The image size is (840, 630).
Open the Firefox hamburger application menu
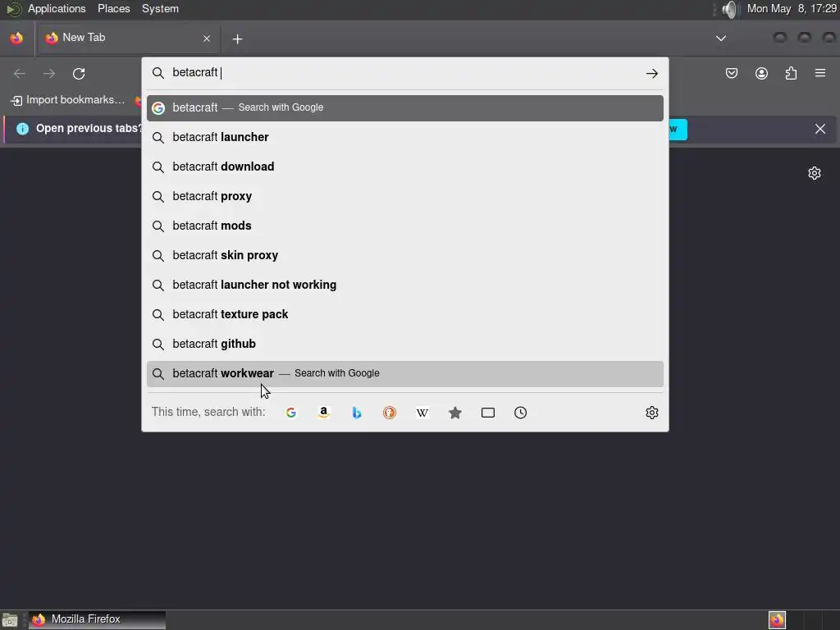tap(820, 73)
